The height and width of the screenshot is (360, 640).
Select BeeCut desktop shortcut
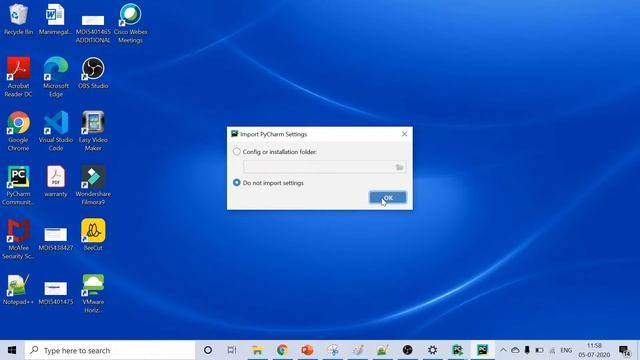pos(93,236)
